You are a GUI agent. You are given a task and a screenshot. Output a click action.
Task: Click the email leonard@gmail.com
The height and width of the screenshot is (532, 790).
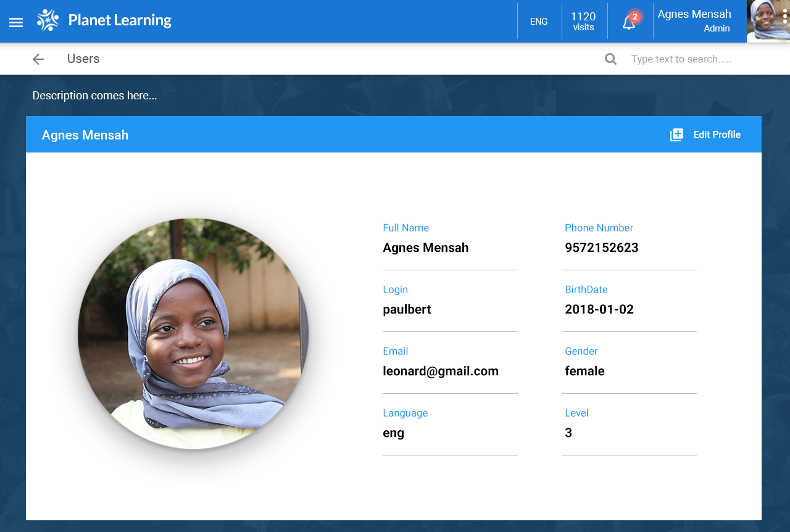[x=441, y=371]
